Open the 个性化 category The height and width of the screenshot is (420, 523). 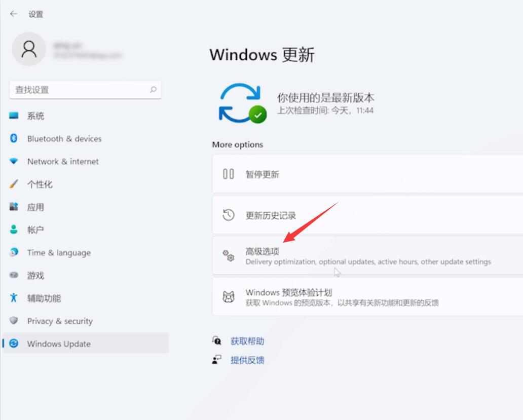[85, 184]
